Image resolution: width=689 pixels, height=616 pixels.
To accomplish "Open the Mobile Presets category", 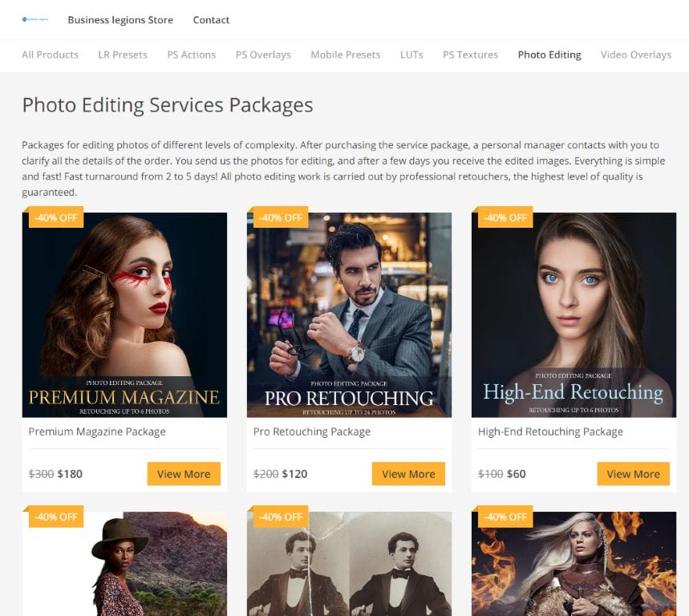I will pyautogui.click(x=345, y=55).
